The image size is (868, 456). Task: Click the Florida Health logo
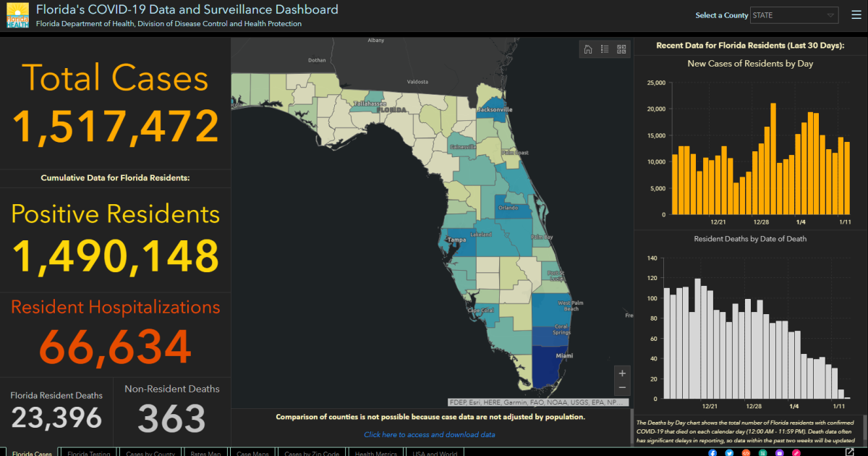[18, 15]
